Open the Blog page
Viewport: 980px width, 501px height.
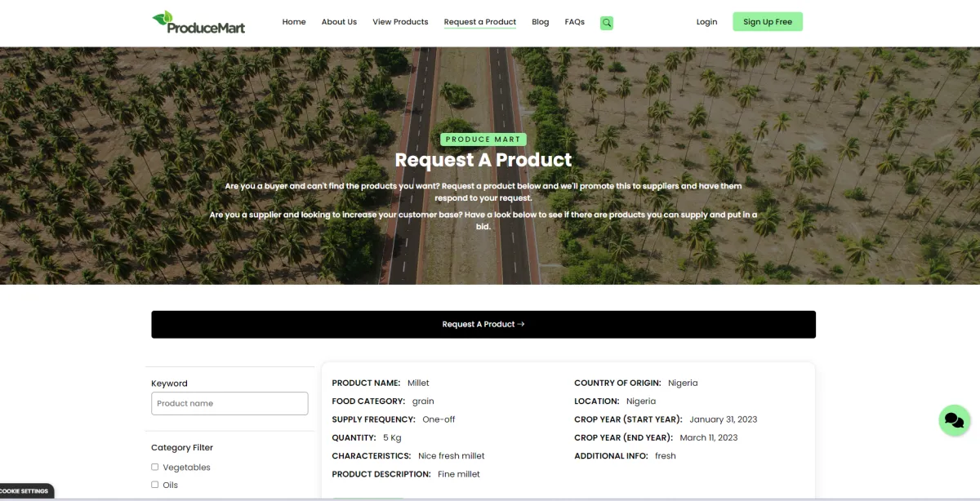[x=541, y=22]
